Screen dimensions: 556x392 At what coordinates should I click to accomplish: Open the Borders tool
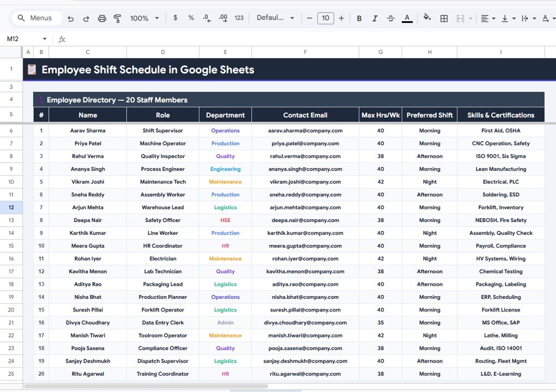tap(444, 18)
